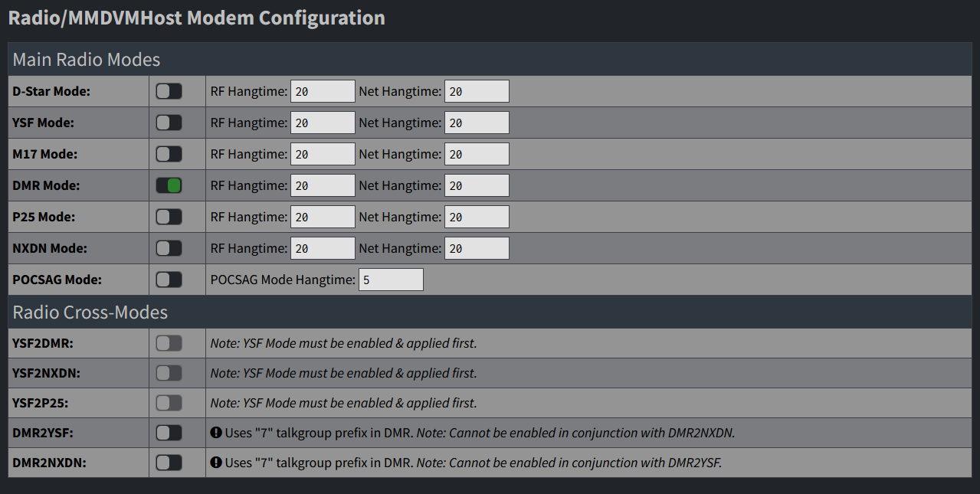Enable the NXDN Mode toggle
Image resolution: width=980 pixels, height=494 pixels.
[169, 248]
